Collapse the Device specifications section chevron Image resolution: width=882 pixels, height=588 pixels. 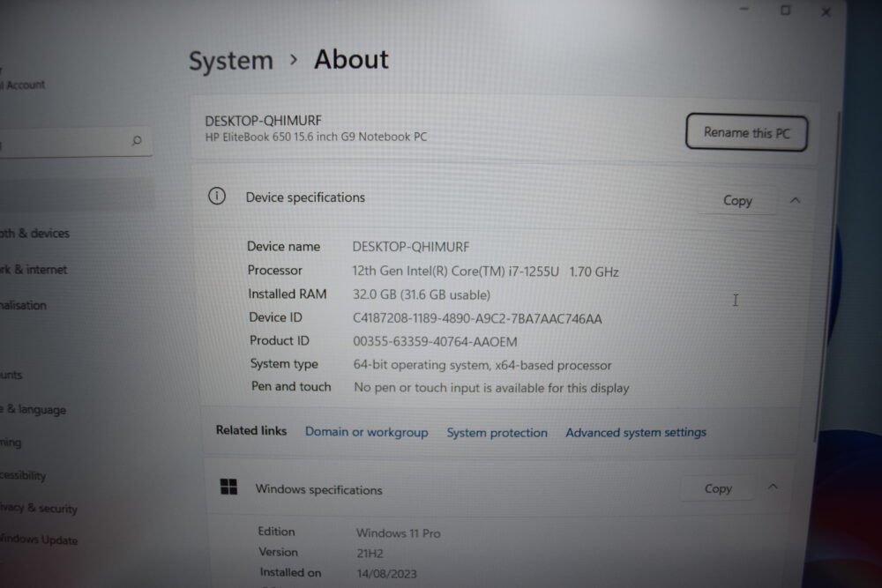pyautogui.click(x=795, y=200)
